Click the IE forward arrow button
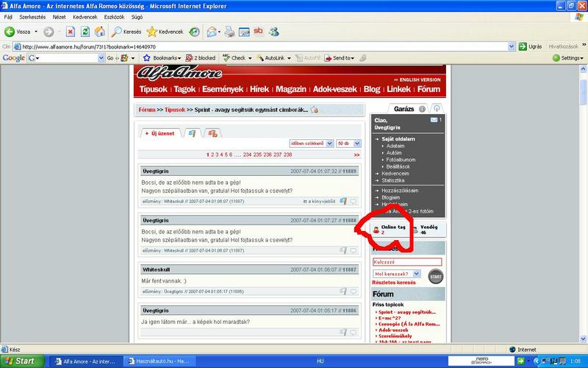Screen dimensions: 588x368 (49, 32)
